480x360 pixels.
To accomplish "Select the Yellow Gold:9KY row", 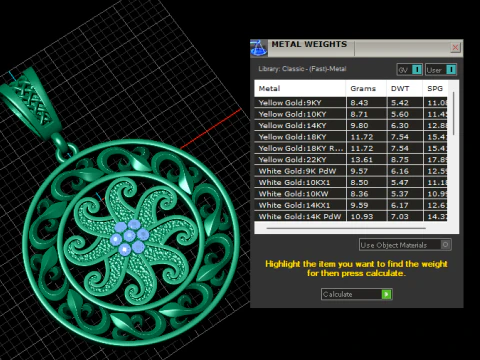I will pyautogui.click(x=351, y=103).
